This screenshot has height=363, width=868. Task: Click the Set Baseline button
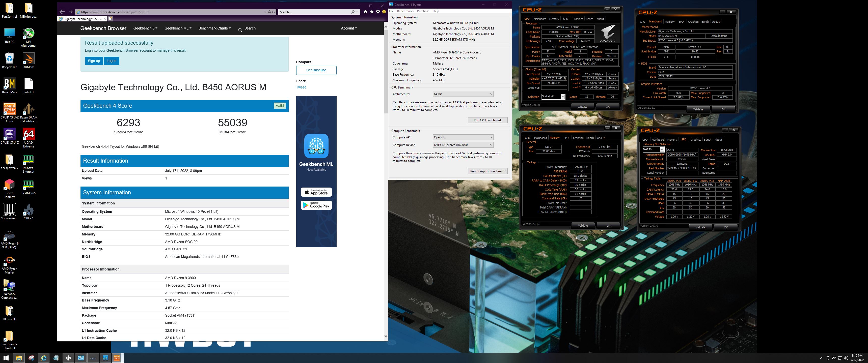[316, 70]
